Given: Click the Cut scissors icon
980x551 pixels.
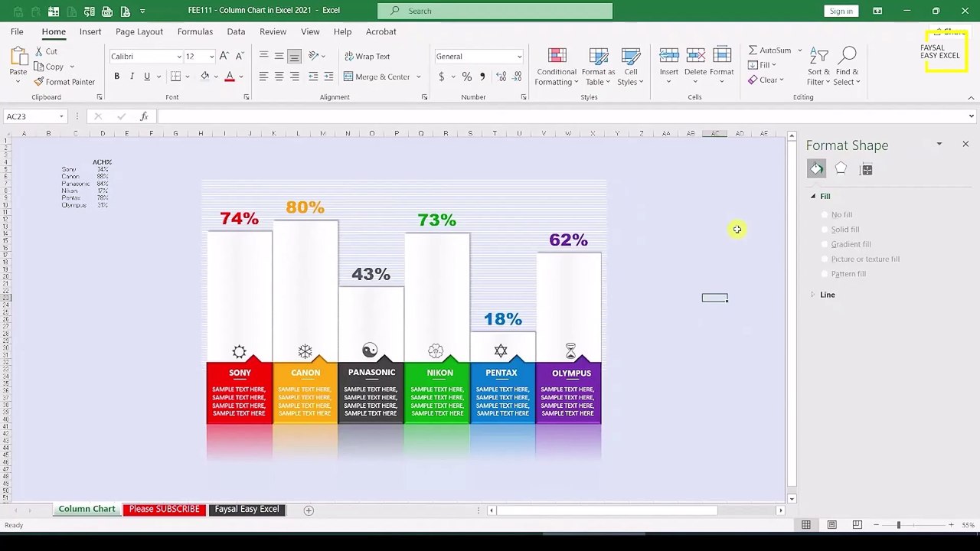Looking at the screenshot, I should pos(39,51).
